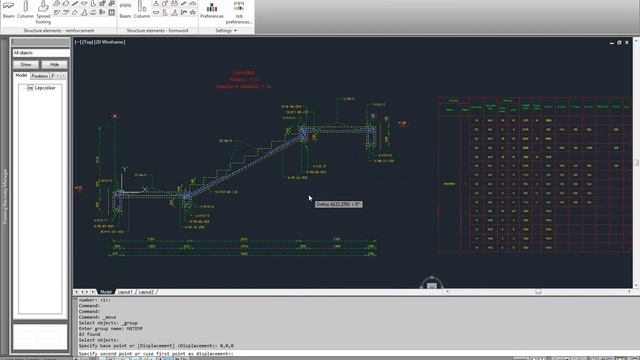Switch to the Positions tab in the inspector
The image size is (640, 360).
pyautogui.click(x=40, y=76)
